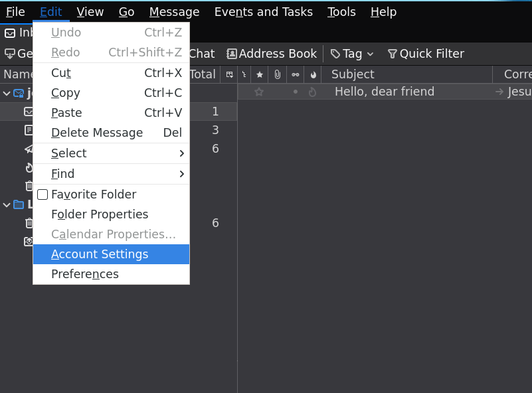Screen dimensions: 532x393
Task: Open the Events and Tasks menu
Action: point(263,12)
